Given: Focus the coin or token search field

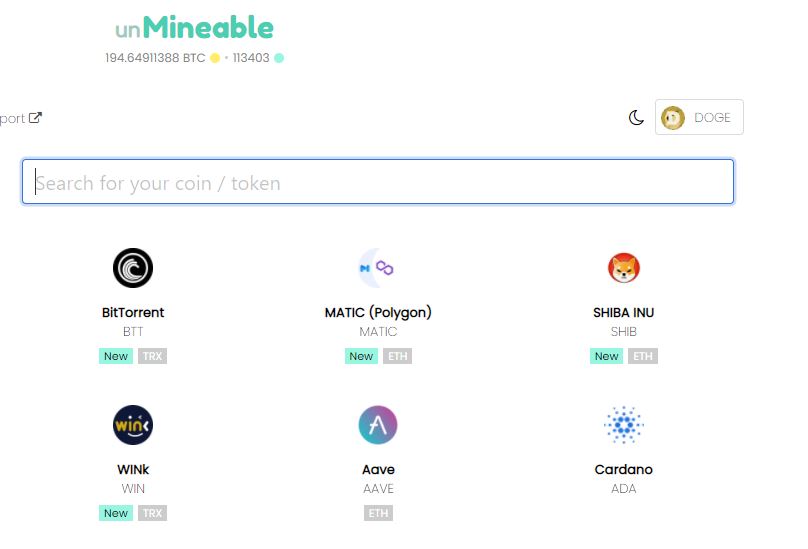Looking at the screenshot, I should [x=378, y=182].
